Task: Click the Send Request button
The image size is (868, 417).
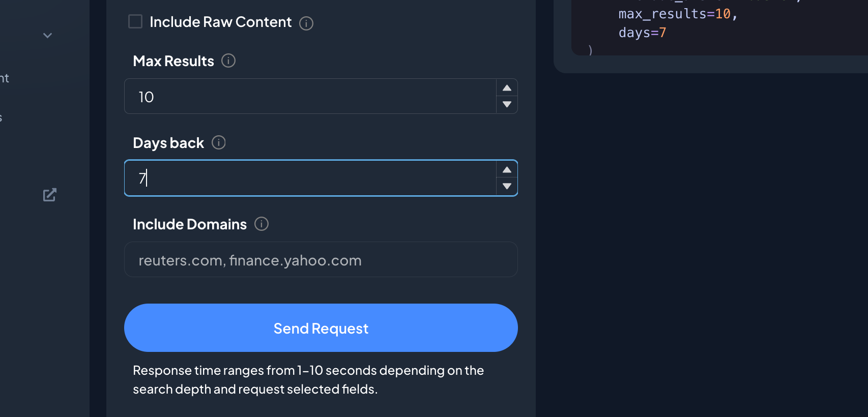Action: point(321,328)
